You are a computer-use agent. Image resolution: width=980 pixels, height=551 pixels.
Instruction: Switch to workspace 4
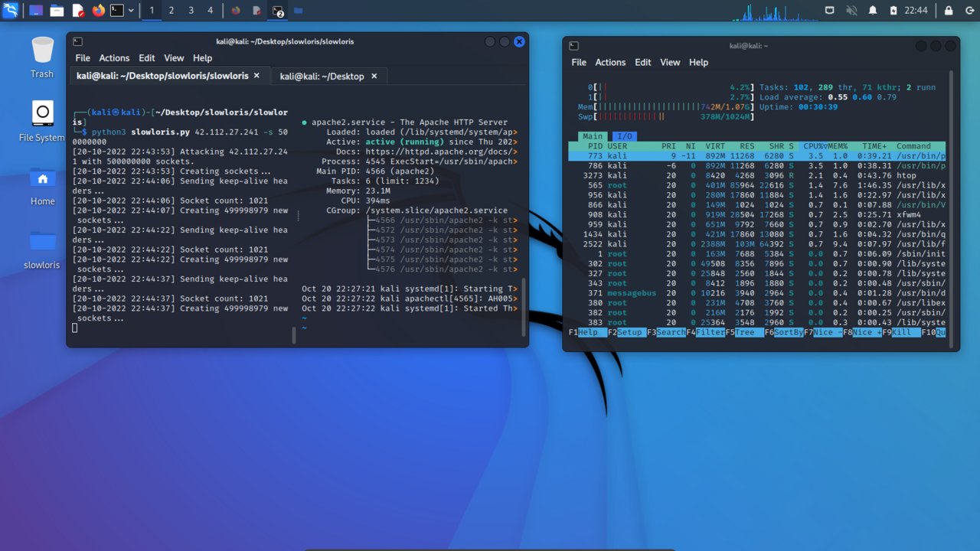211,11
